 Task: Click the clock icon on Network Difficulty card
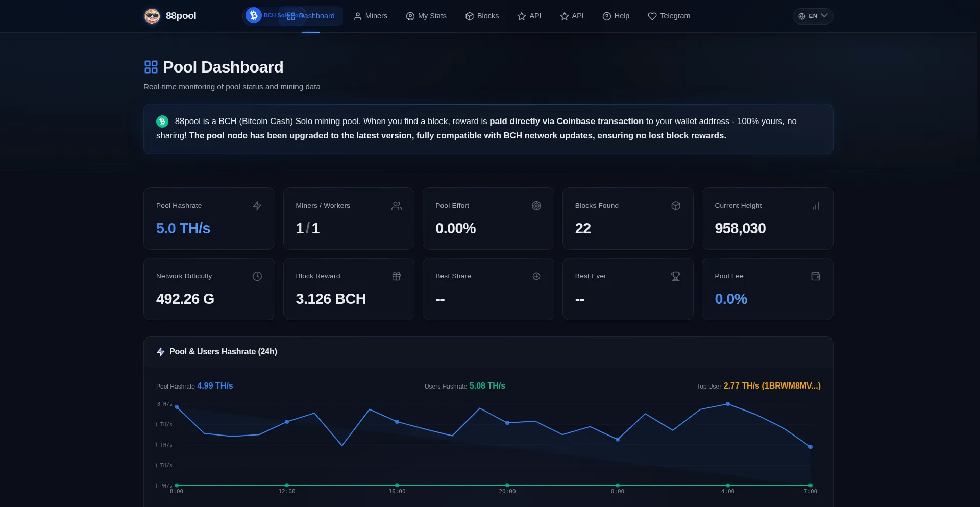tap(257, 276)
